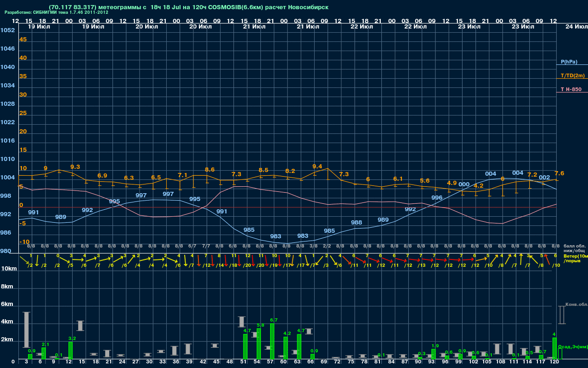Click the 24 Июл date label
The width and height of the screenshot is (588, 368).
pyautogui.click(x=576, y=27)
